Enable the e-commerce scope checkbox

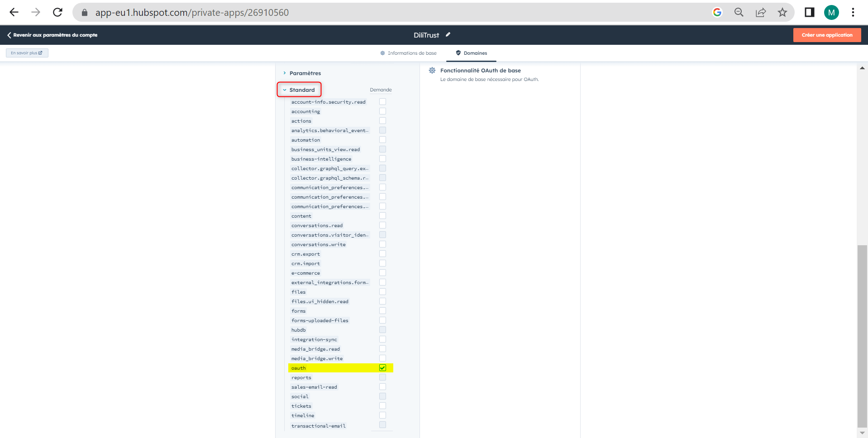pos(382,273)
